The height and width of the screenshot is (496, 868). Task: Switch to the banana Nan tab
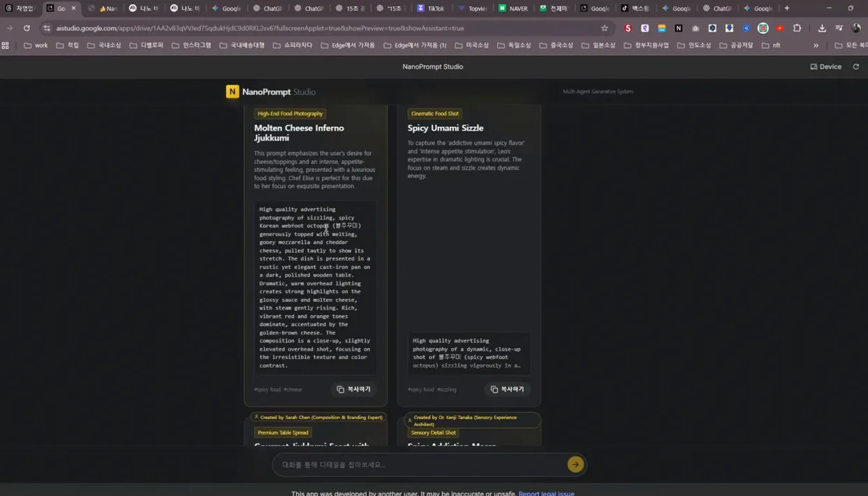tap(103, 8)
